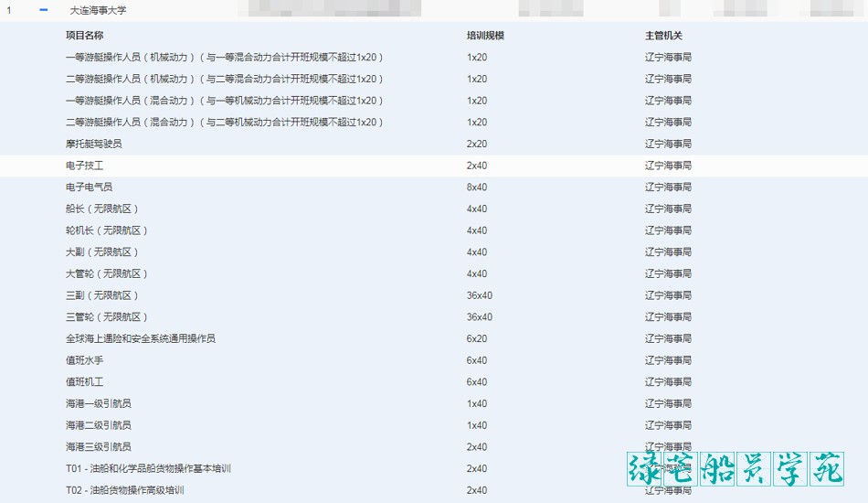This screenshot has height=503, width=868.
Task: Collapse the 大连海事大学 row using the minus icon
Action: click(44, 10)
